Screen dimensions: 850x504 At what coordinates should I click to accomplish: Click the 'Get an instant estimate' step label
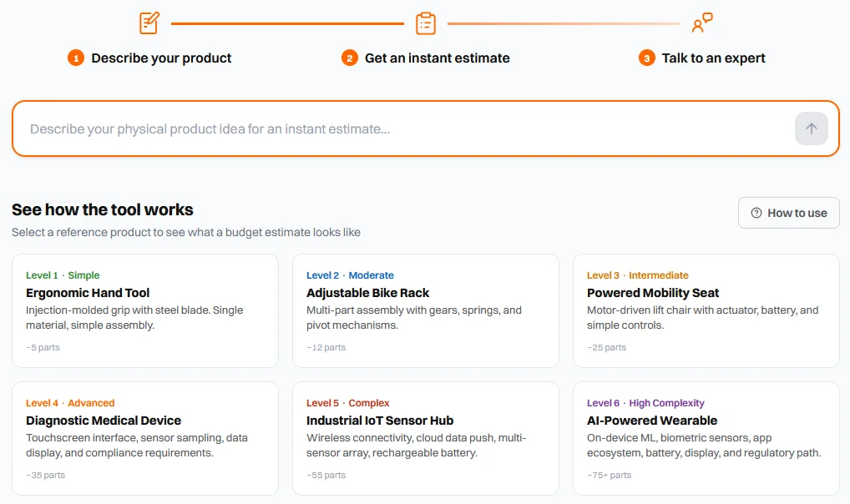pyautogui.click(x=437, y=58)
